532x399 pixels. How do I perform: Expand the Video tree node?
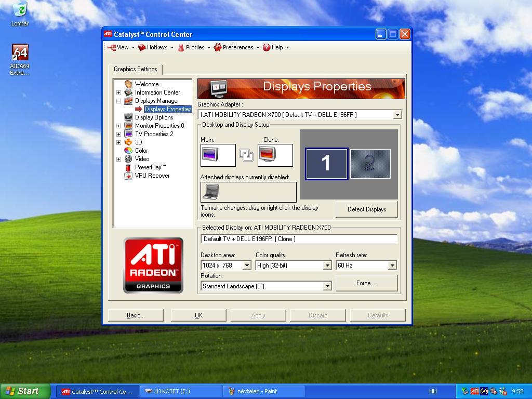(x=118, y=159)
